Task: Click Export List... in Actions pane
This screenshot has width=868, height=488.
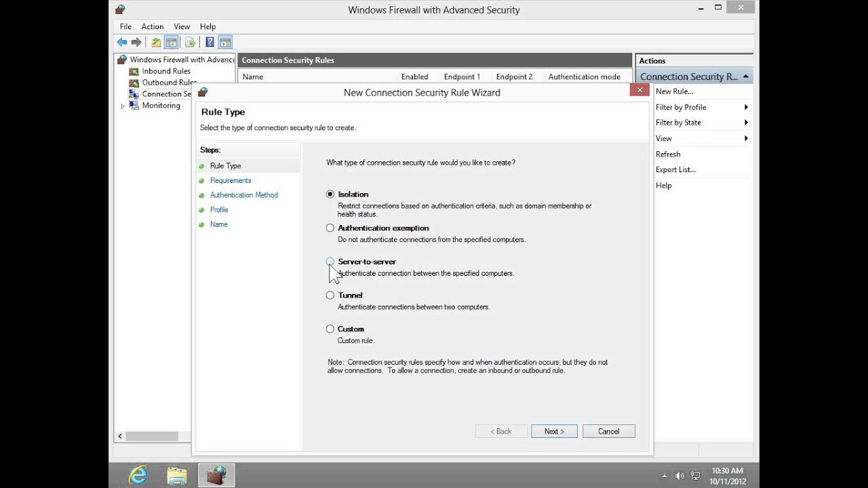Action: (675, 169)
